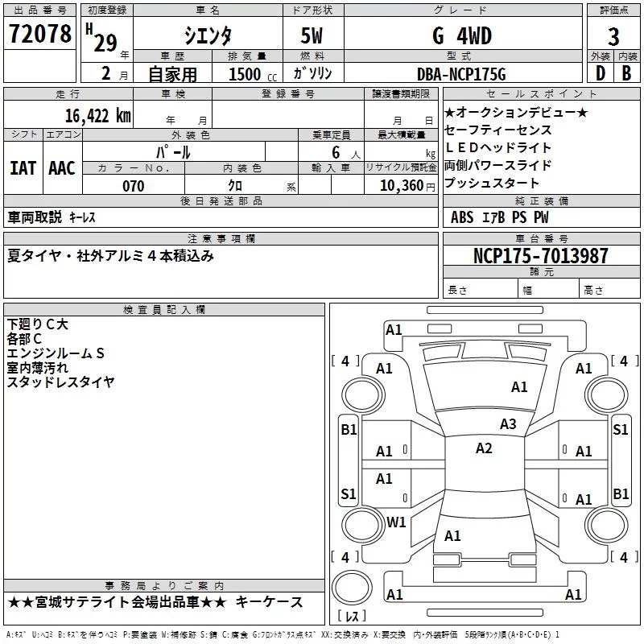Click the exterior grade D cell
The width and height of the screenshot is (644, 644).
[600, 72]
